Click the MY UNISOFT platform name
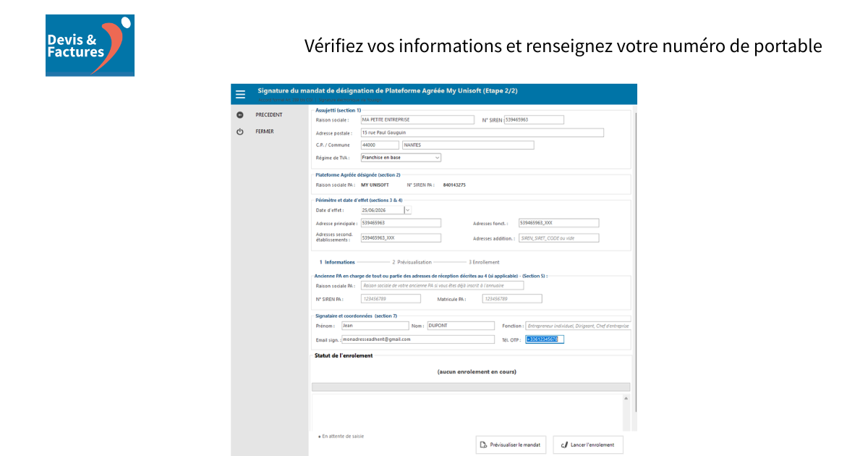Viewport: 868px width, 456px height. (x=375, y=185)
